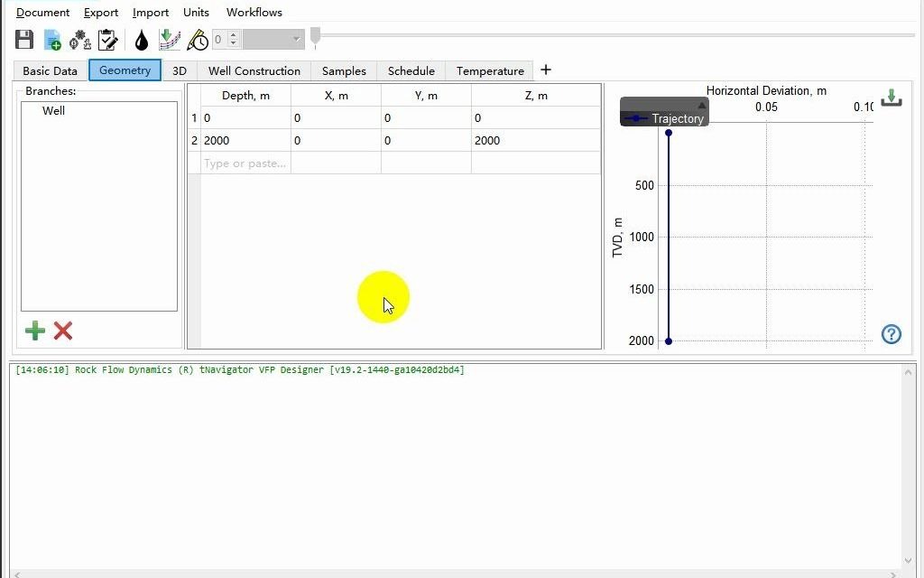Add a new tab with the plus sign
The image size is (924, 578).
tap(545, 69)
